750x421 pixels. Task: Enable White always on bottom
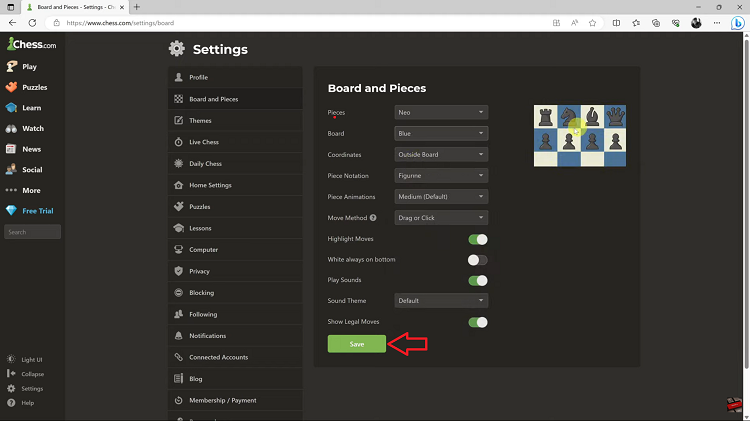coord(478,260)
